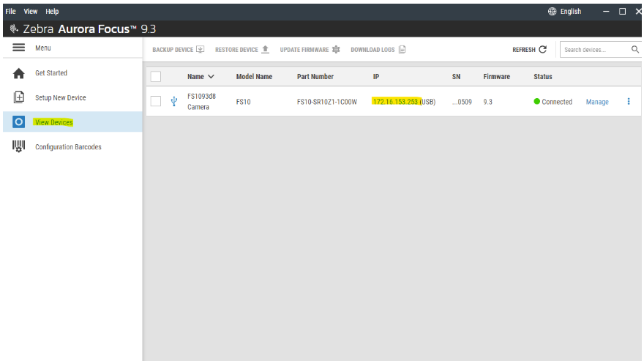Click the Zebra logo icon
This screenshot has width=644, height=361.
pos(14,29)
